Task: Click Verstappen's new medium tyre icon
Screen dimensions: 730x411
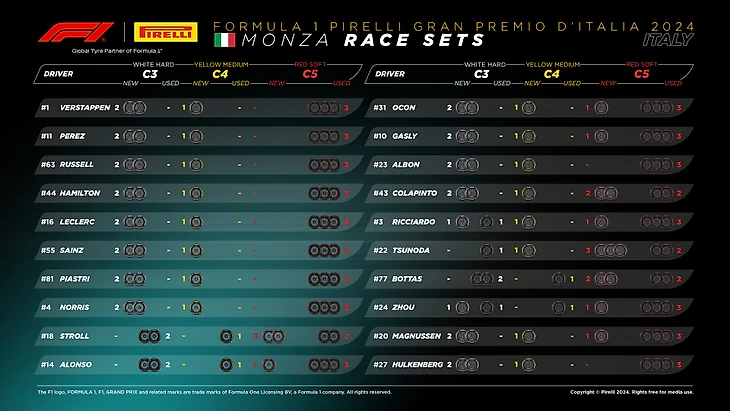Action: tap(196, 108)
